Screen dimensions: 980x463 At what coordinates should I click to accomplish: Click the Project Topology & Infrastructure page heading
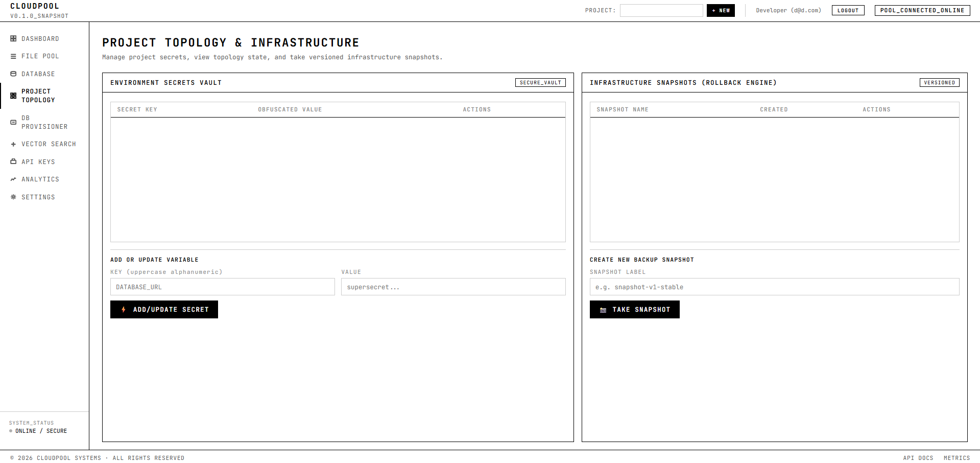coord(231,42)
